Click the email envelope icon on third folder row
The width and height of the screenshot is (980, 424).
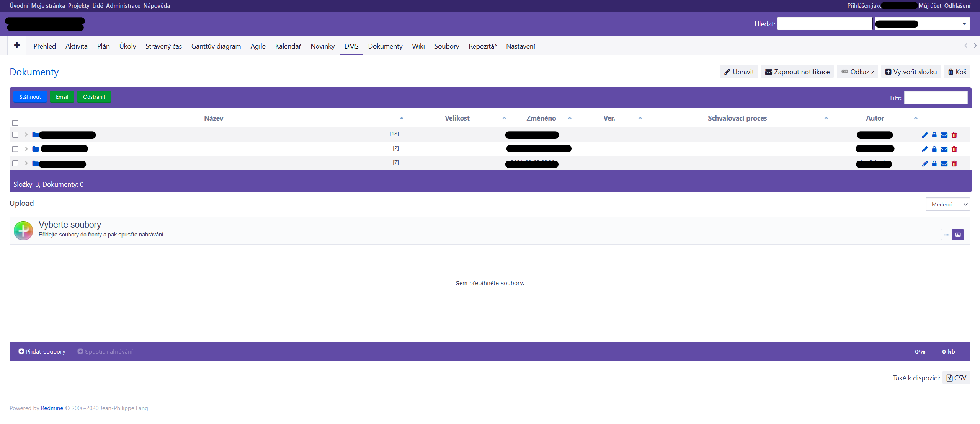coord(944,163)
